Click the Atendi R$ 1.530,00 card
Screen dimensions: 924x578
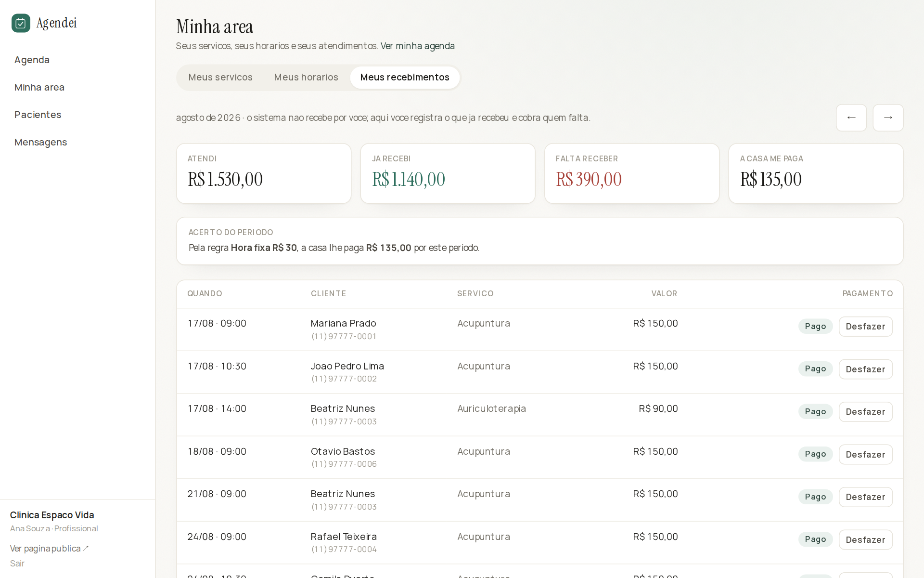(x=264, y=173)
